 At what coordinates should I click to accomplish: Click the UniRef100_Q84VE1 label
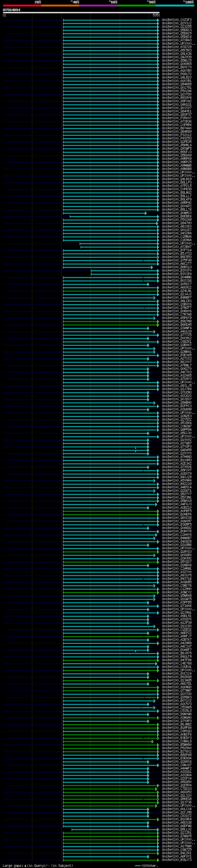click(x=177, y=111)
